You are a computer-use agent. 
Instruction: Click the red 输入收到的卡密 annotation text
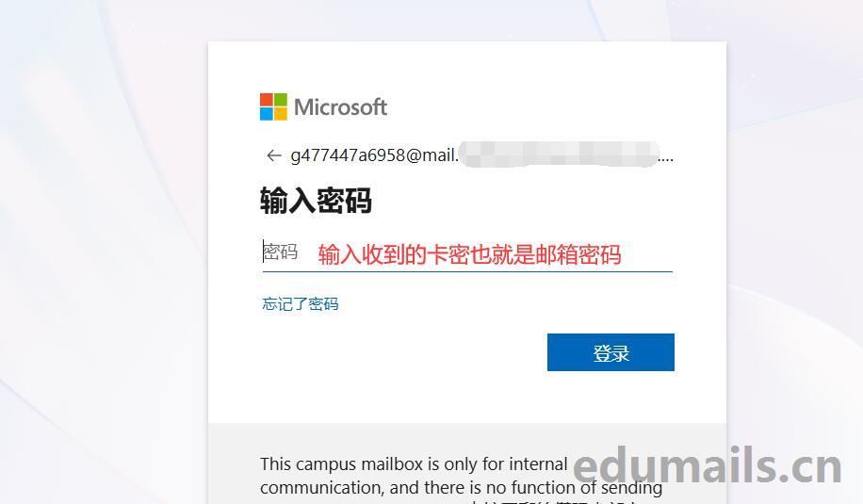(469, 254)
